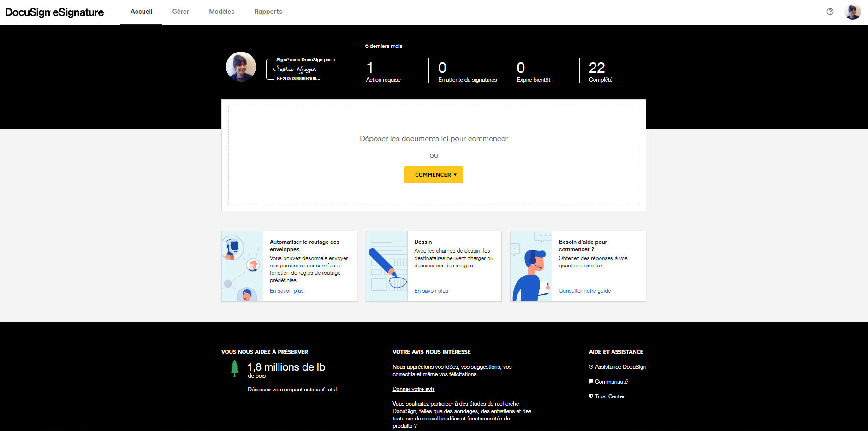Click the large profile photo of Sophie
The image size is (868, 431).
241,67
